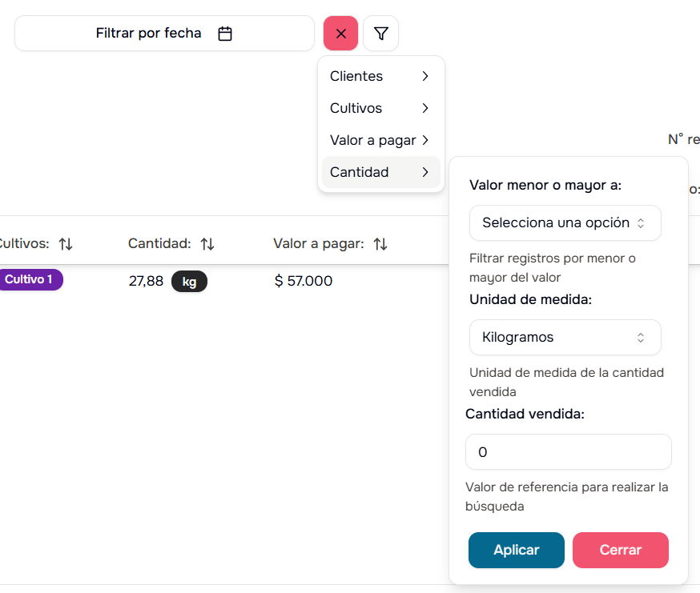Click the kg unit badge
This screenshot has width=700, height=593.
coord(189,282)
